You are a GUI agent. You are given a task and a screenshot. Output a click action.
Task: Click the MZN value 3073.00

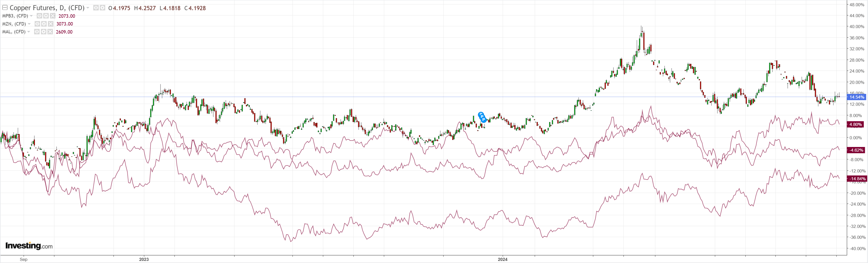65,24
